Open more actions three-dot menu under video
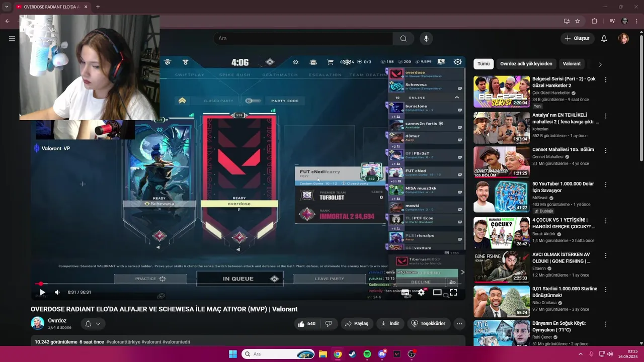 click(x=459, y=324)
